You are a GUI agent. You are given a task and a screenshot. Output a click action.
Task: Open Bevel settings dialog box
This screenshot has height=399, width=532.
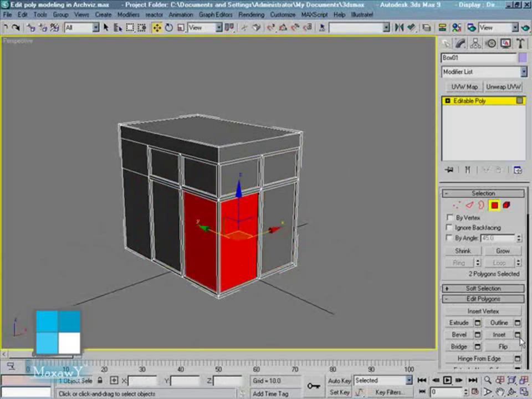(478, 335)
